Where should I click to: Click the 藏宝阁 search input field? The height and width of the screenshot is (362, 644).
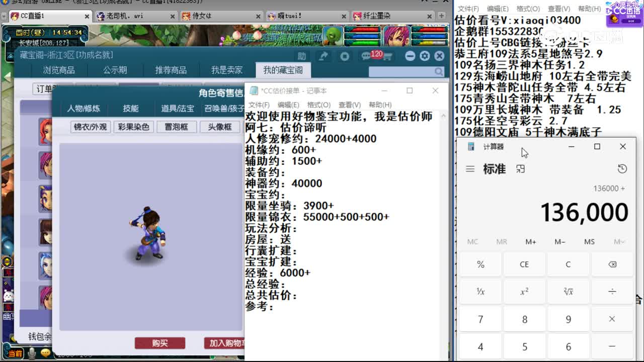pyautogui.click(x=401, y=72)
